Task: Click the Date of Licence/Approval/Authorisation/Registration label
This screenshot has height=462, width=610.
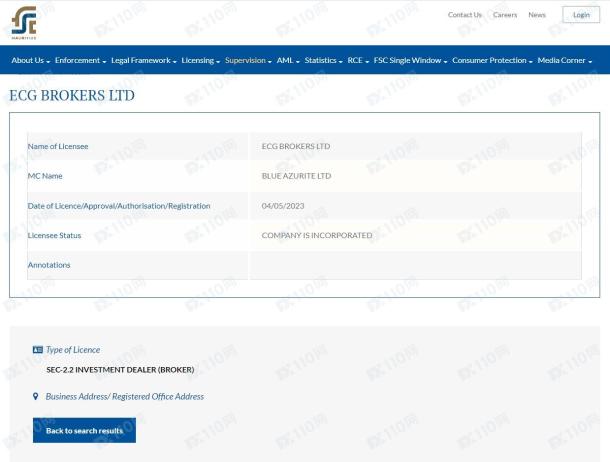Action: click(x=119, y=206)
